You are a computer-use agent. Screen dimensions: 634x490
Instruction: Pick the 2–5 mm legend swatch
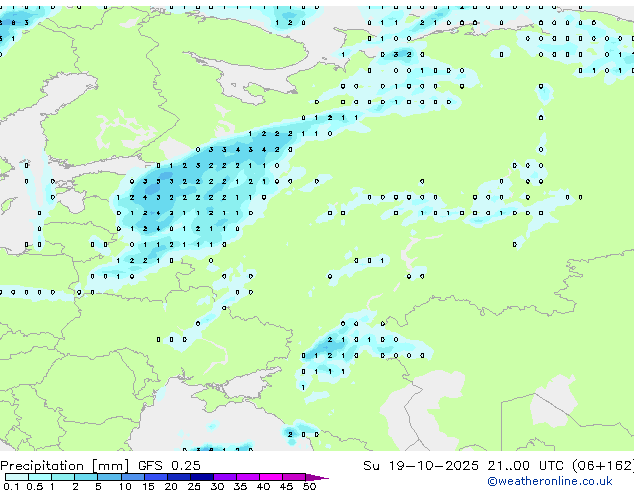[x=86, y=477]
